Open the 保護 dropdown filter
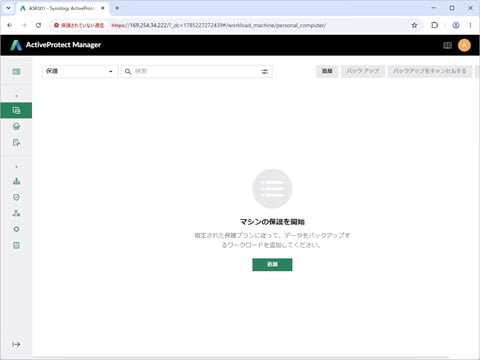The width and height of the screenshot is (480, 360). (x=80, y=71)
